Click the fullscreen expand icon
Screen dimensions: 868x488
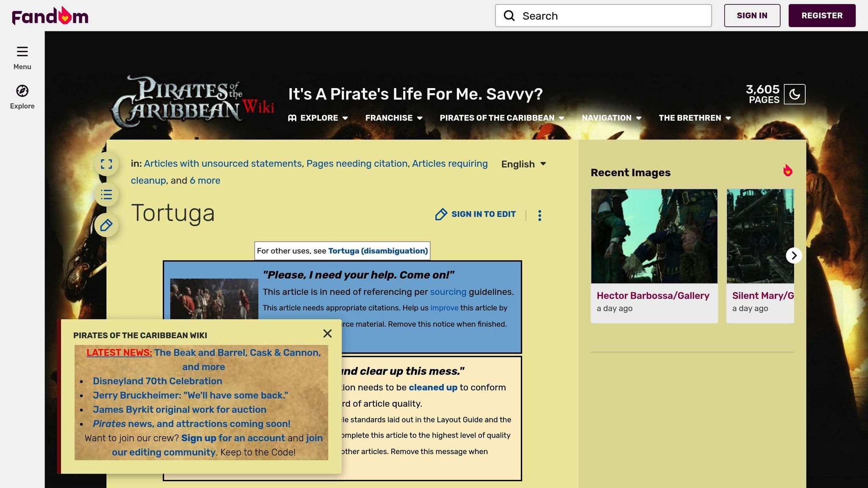(106, 164)
